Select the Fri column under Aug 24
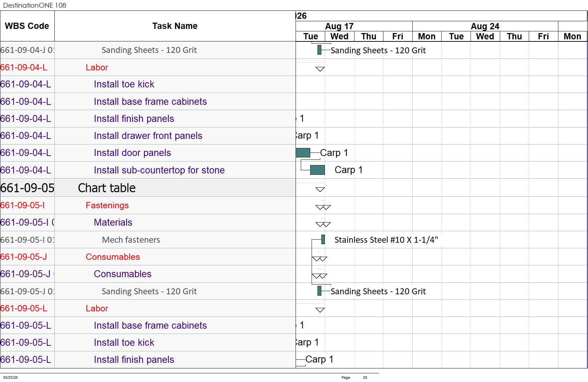The height and width of the screenshot is (382, 588). (x=543, y=36)
